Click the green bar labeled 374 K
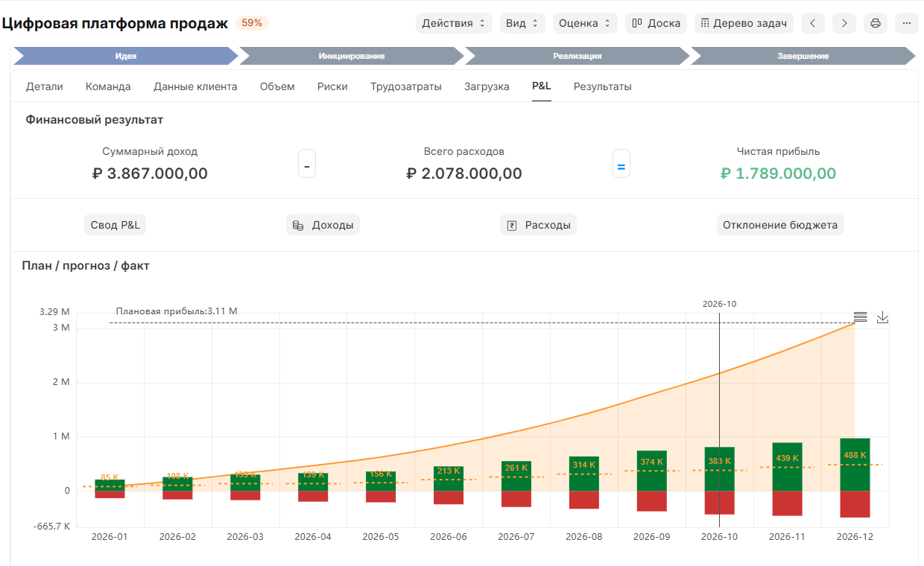Viewport: 924px width, 566px height. 651,471
